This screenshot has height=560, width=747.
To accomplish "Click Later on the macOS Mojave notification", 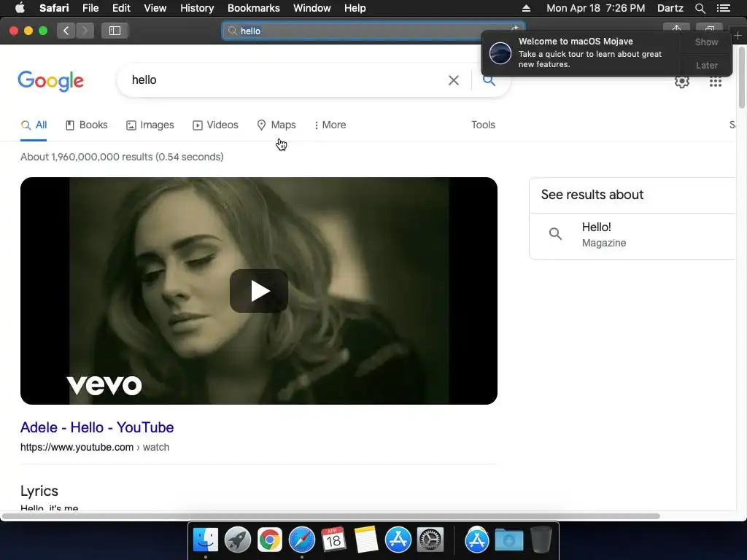I will 706,66.
